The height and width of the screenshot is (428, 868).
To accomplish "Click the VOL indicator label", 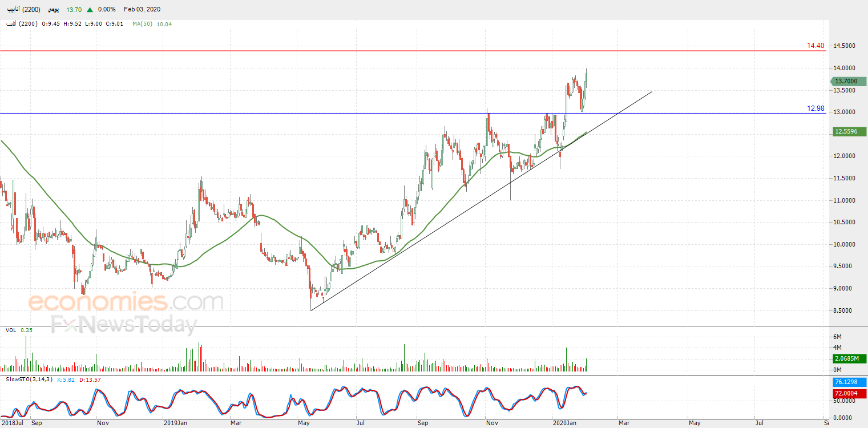I will [11, 330].
